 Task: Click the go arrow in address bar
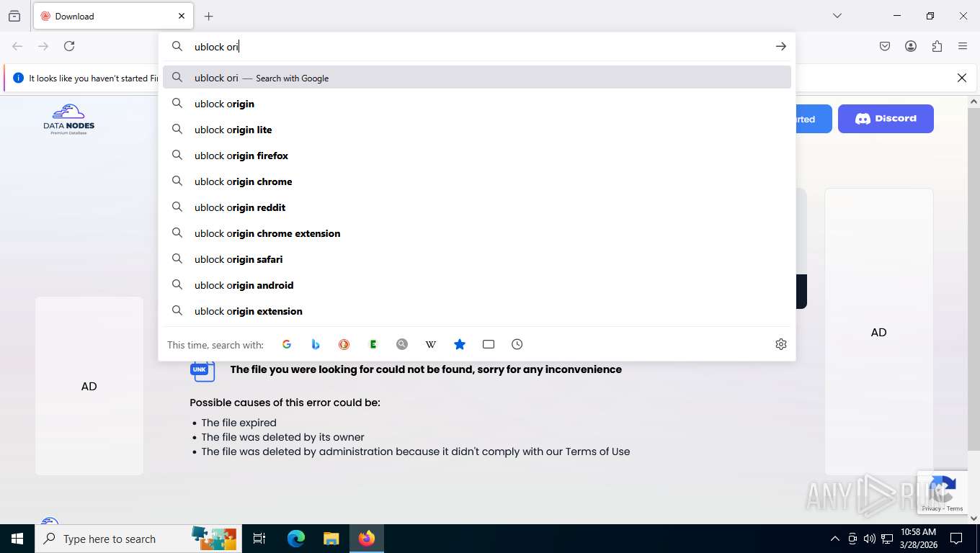coord(781,46)
